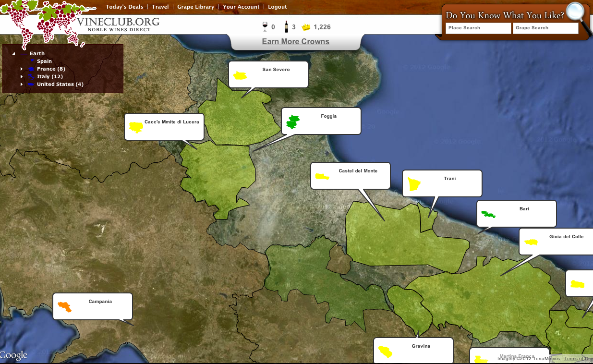593x364 pixels.
Task: Expand the Italy (12) tree node
Action: pos(22,77)
